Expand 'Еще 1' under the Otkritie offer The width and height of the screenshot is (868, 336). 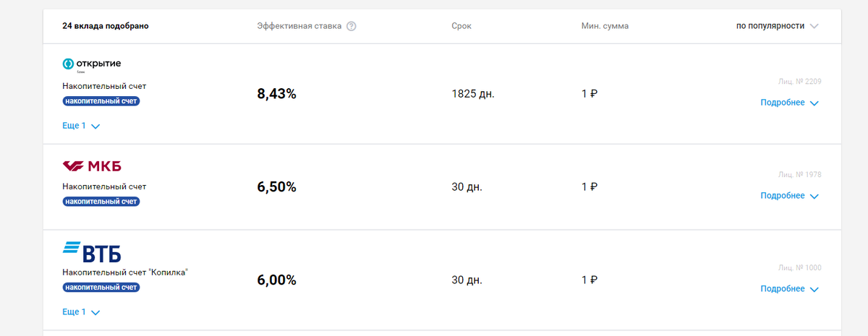tap(80, 126)
